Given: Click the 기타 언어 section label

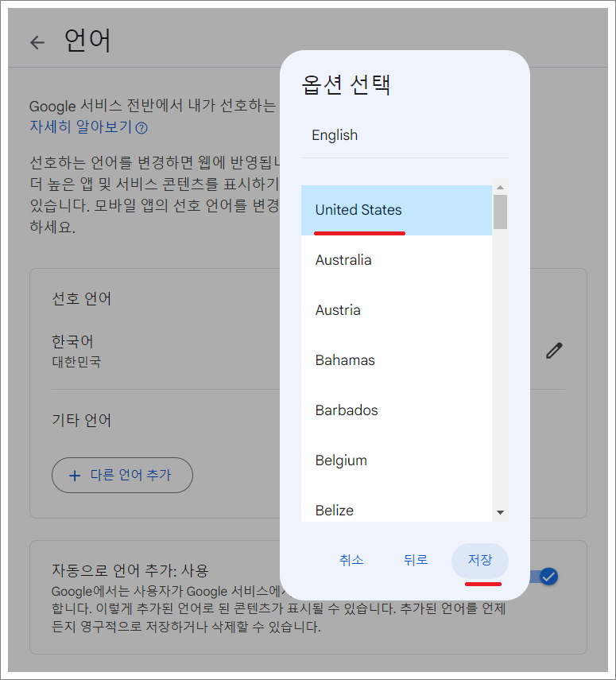Looking at the screenshot, I should click(x=82, y=420).
